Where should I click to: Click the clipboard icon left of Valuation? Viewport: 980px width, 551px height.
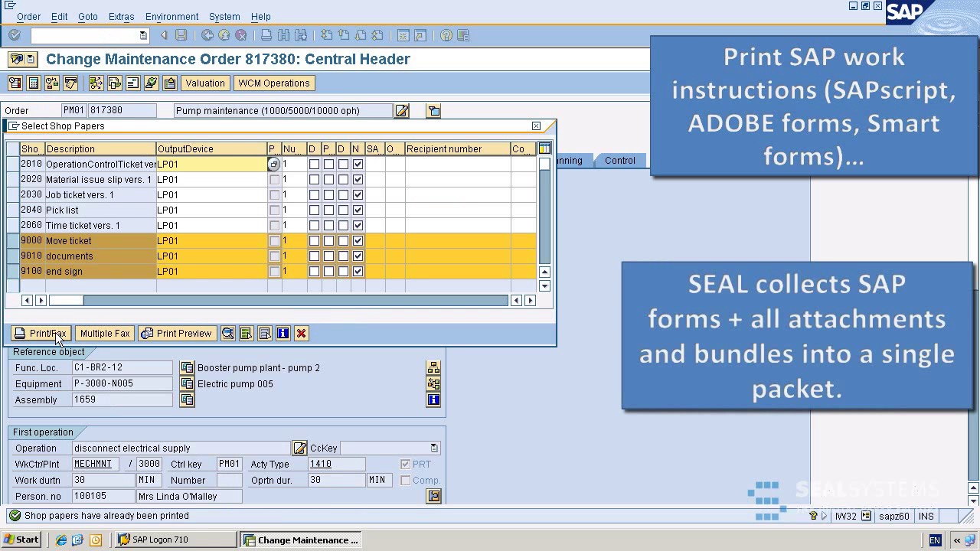click(170, 83)
